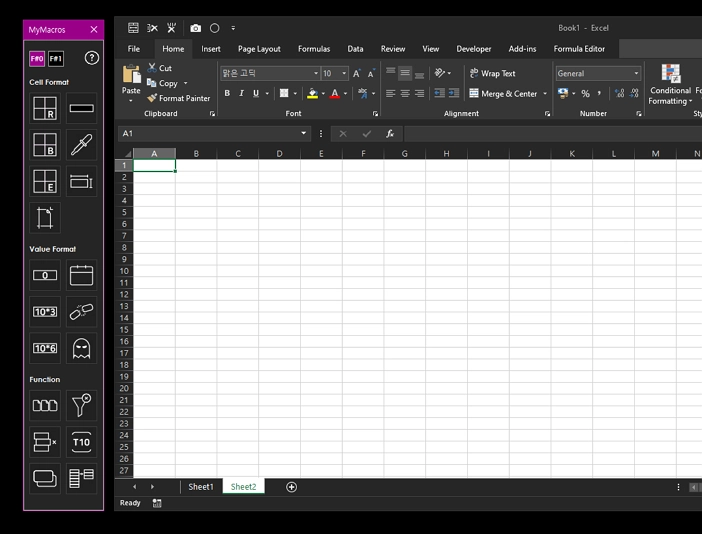
Task: Add a new sheet with plus button
Action: click(291, 487)
